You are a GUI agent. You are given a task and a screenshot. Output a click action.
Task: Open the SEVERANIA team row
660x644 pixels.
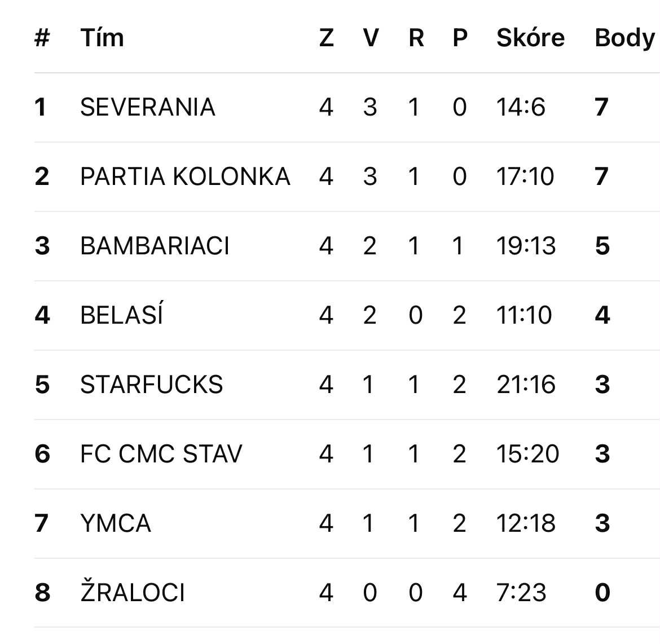click(x=147, y=107)
